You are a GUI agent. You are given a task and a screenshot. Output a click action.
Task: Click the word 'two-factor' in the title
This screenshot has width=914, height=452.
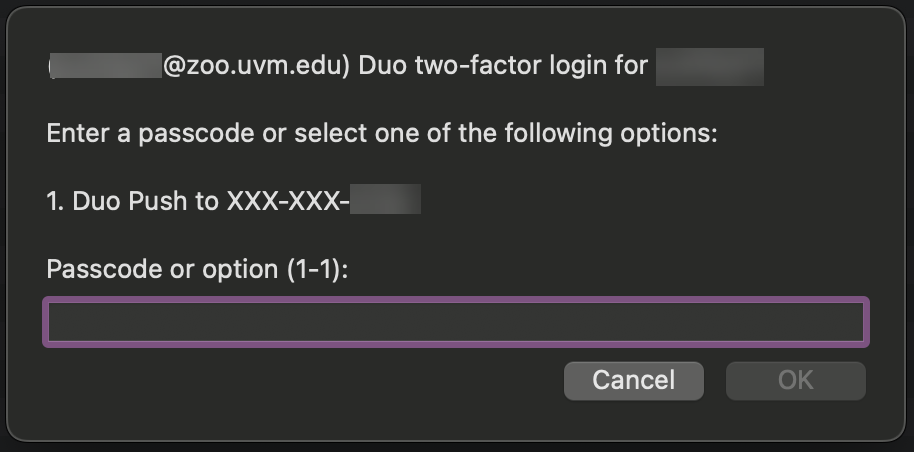click(x=460, y=67)
